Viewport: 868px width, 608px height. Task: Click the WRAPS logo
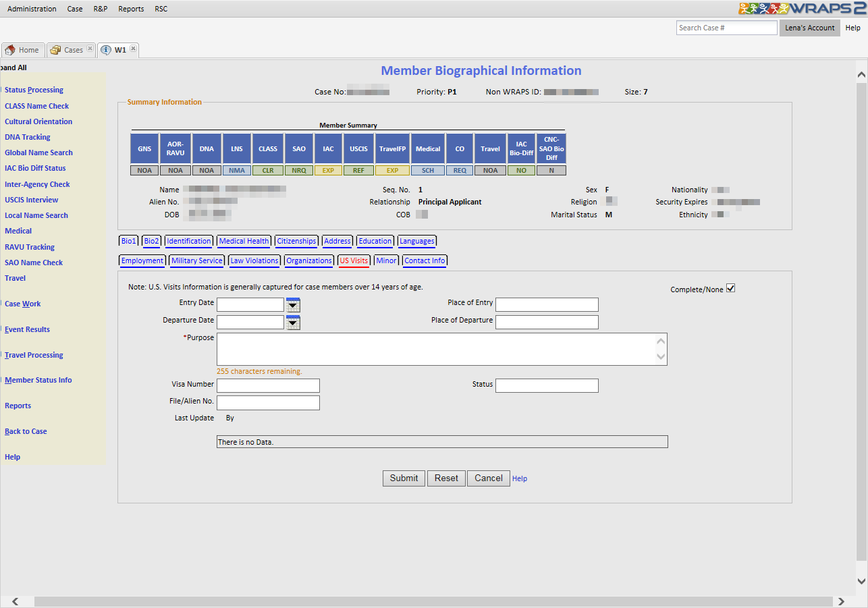[801, 9]
